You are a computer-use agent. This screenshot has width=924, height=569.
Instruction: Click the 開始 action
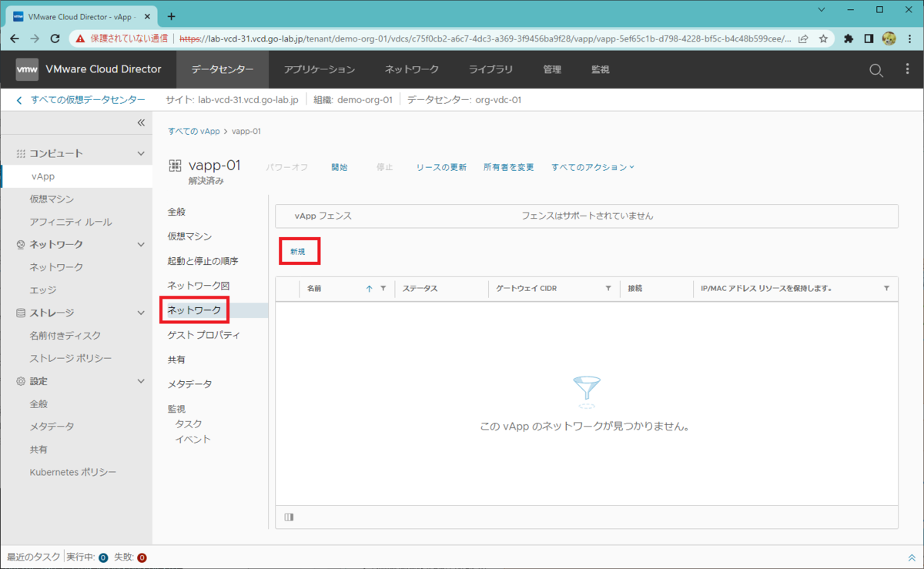pyautogui.click(x=340, y=167)
